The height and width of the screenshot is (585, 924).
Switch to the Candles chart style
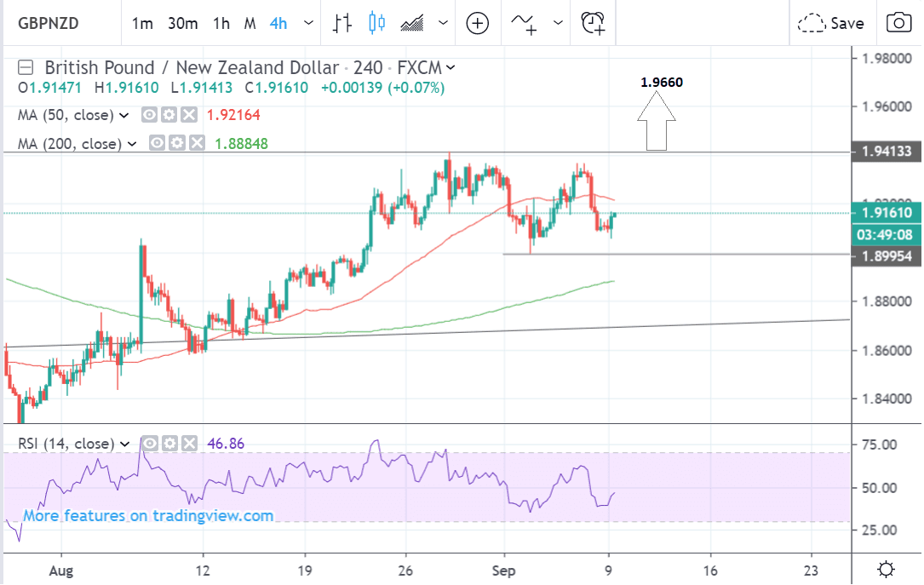coord(378,23)
